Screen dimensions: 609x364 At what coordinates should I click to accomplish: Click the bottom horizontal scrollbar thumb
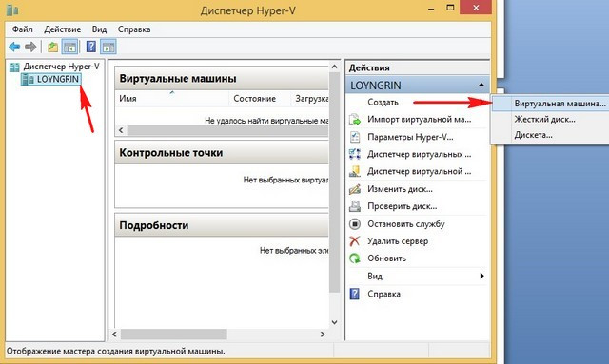[173, 335]
